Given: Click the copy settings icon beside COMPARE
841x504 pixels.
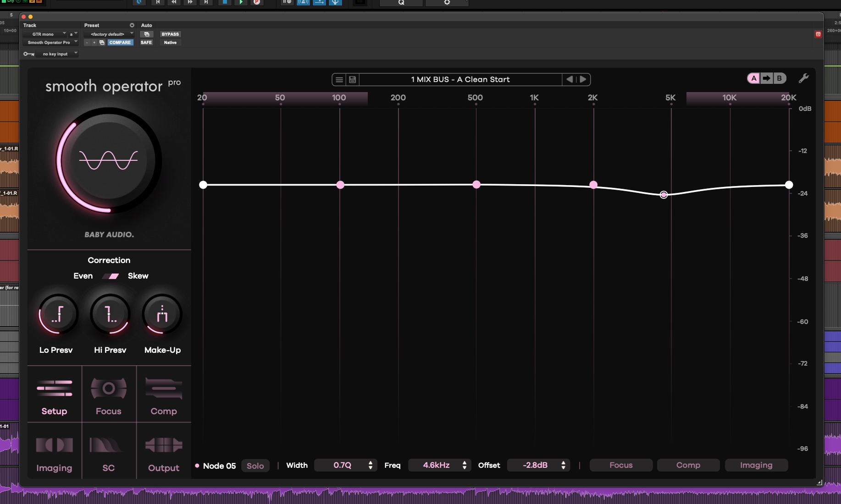Looking at the screenshot, I should [102, 43].
